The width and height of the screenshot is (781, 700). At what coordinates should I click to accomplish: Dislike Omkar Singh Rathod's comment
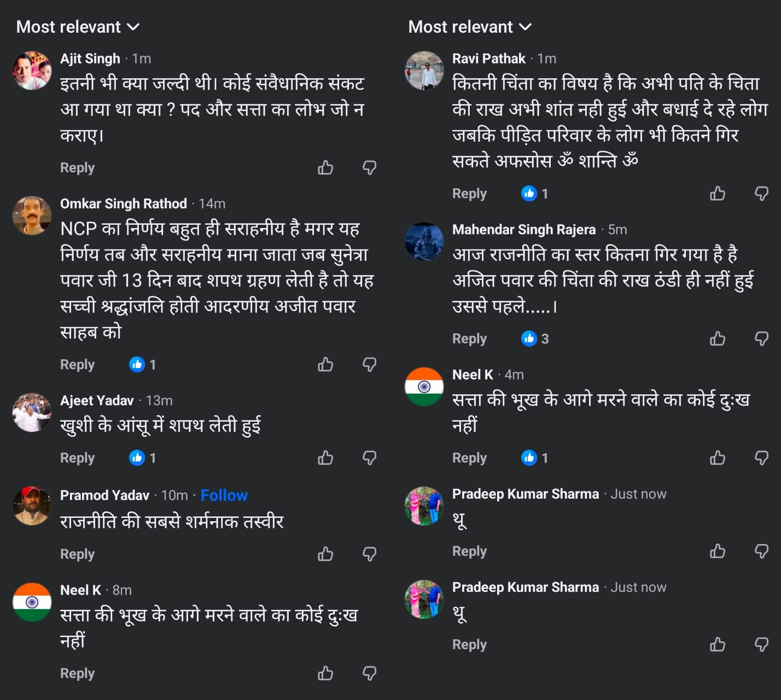pyautogui.click(x=370, y=364)
